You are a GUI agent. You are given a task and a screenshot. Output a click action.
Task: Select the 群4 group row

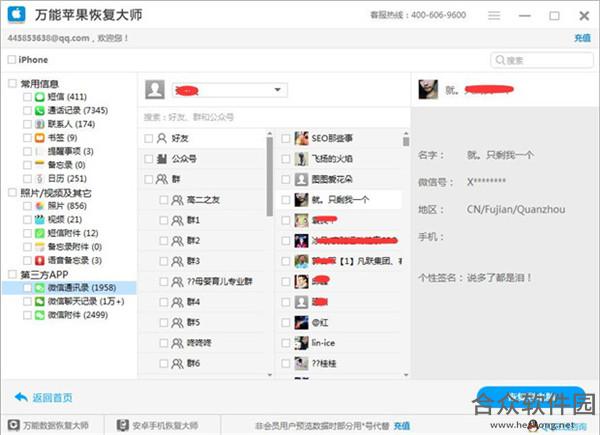pyautogui.click(x=202, y=302)
